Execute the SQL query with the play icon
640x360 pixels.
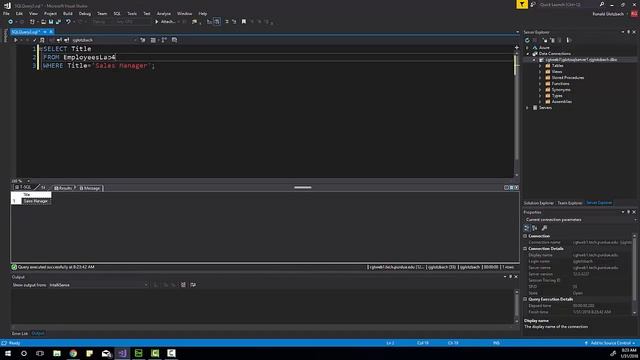pyautogui.click(x=16, y=40)
